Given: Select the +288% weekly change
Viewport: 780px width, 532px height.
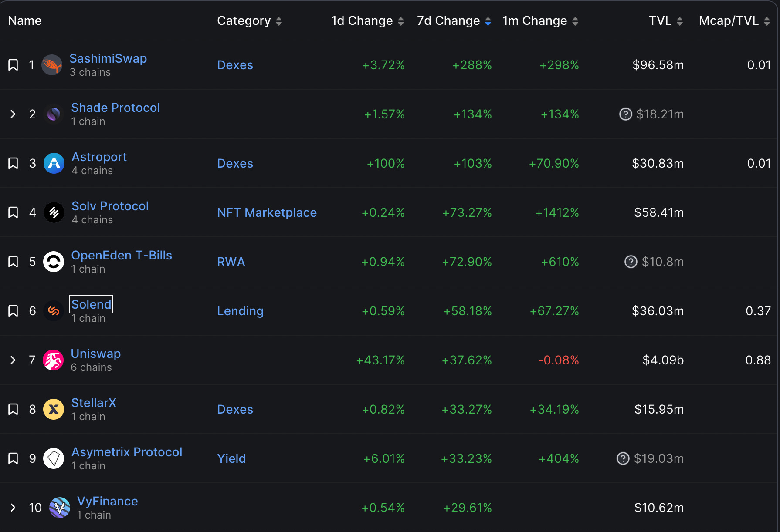Looking at the screenshot, I should click(472, 65).
